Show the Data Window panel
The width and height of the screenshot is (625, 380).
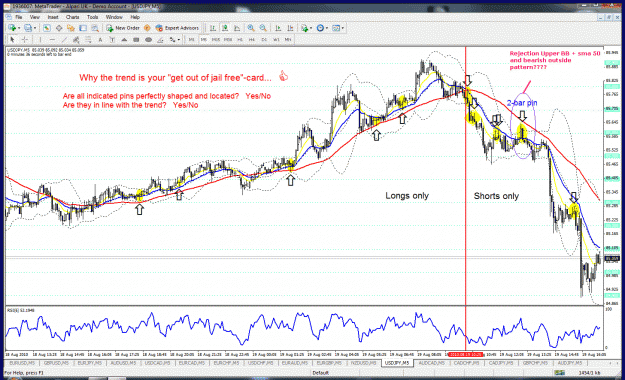59,28
